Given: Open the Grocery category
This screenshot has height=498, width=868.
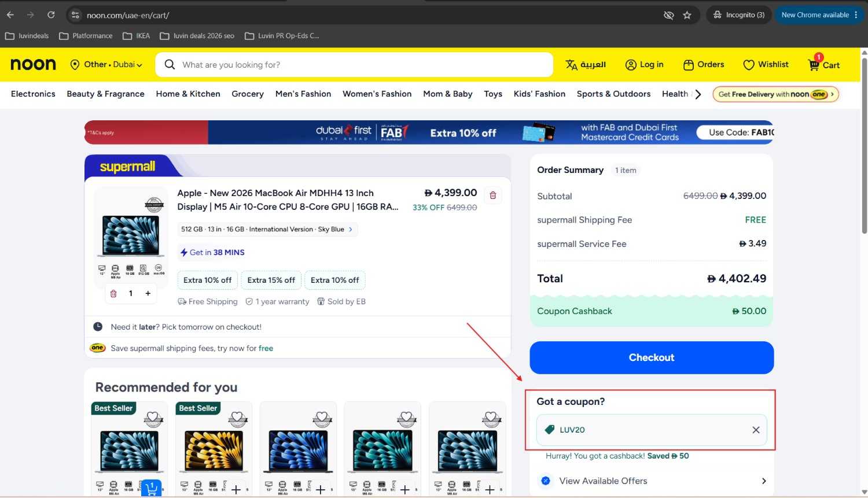Looking at the screenshot, I should pyautogui.click(x=248, y=94).
